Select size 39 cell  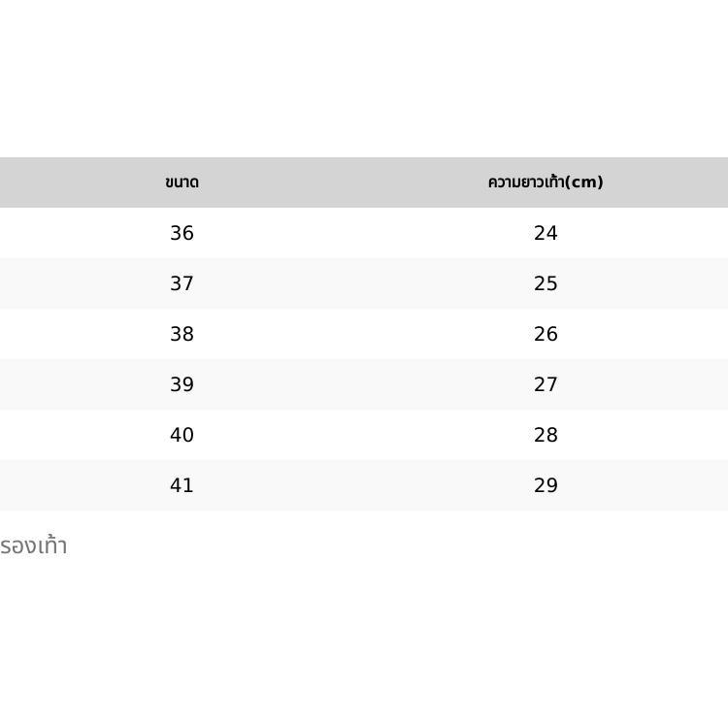click(182, 384)
